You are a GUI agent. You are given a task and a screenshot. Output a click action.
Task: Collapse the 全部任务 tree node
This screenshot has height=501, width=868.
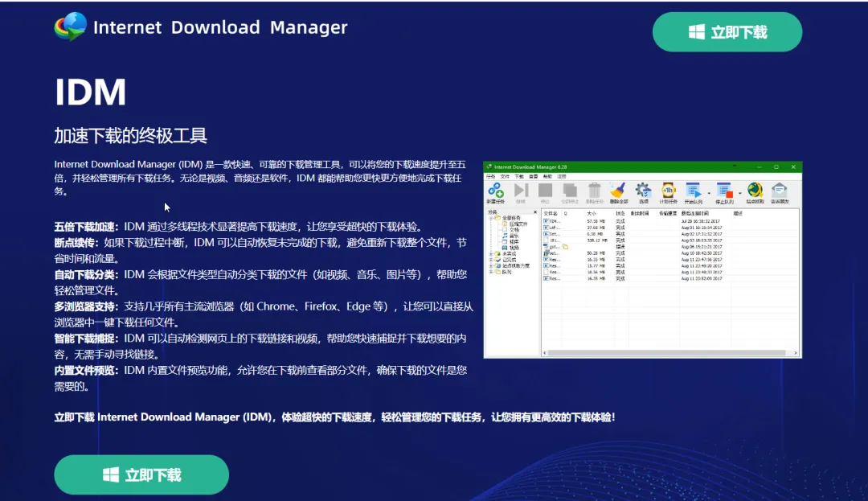(491, 218)
